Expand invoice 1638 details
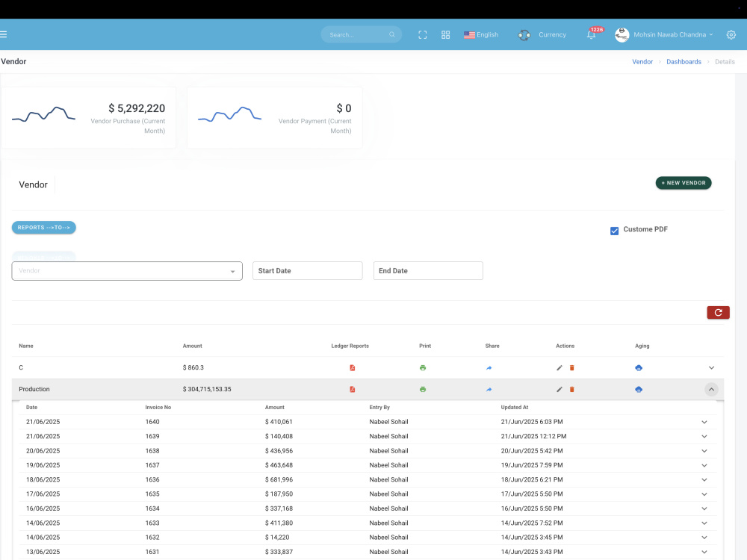The image size is (747, 560). pyautogui.click(x=704, y=451)
